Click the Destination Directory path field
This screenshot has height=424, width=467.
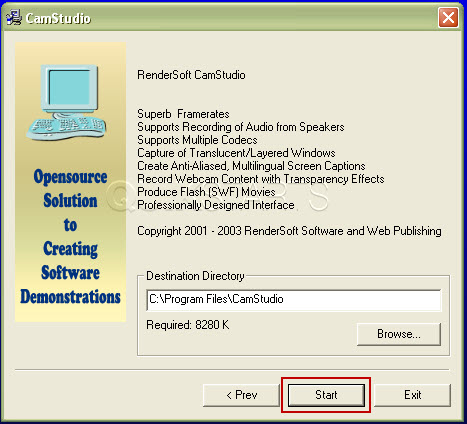(294, 300)
